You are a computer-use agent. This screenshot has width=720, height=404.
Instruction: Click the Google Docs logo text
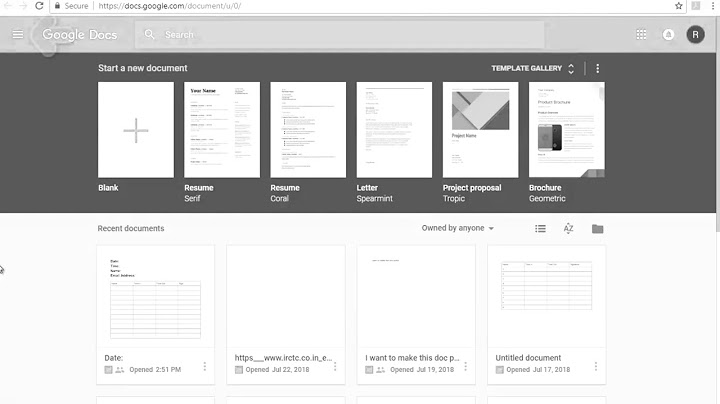(79, 35)
